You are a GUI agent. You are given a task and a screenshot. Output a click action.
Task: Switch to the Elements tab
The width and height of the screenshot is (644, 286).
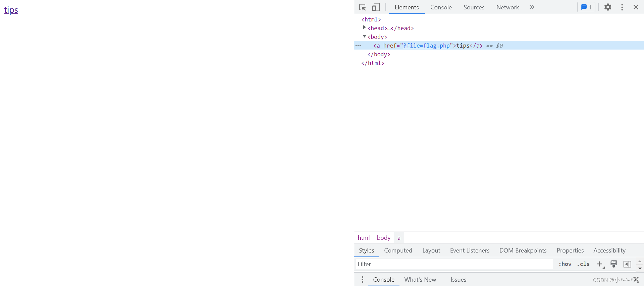coord(407,7)
